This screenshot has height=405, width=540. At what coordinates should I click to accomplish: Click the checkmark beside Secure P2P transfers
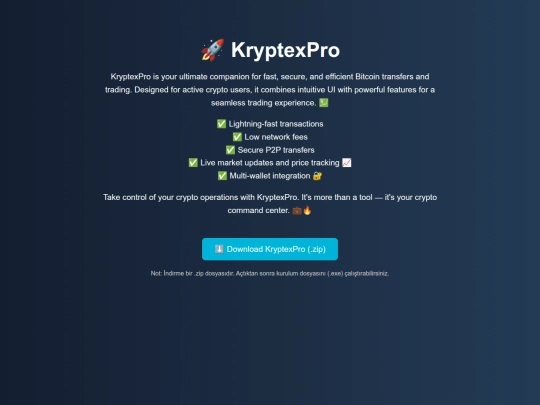click(230, 150)
